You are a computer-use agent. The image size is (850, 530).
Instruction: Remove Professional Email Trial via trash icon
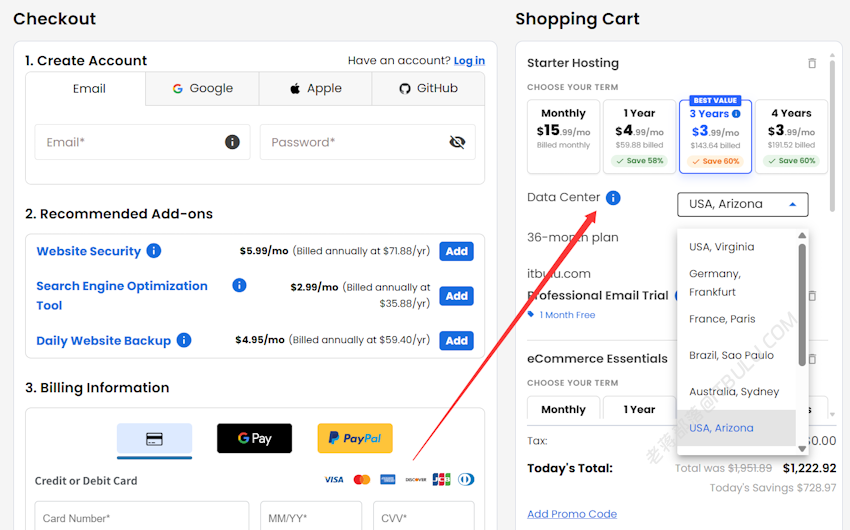pos(812,296)
